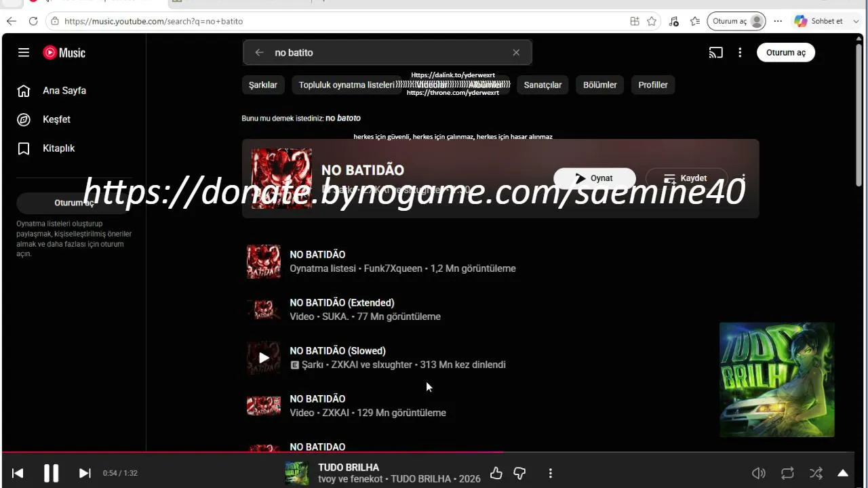Filter results by Sanatçılar chip
The width and height of the screenshot is (868, 488).
coord(542,85)
